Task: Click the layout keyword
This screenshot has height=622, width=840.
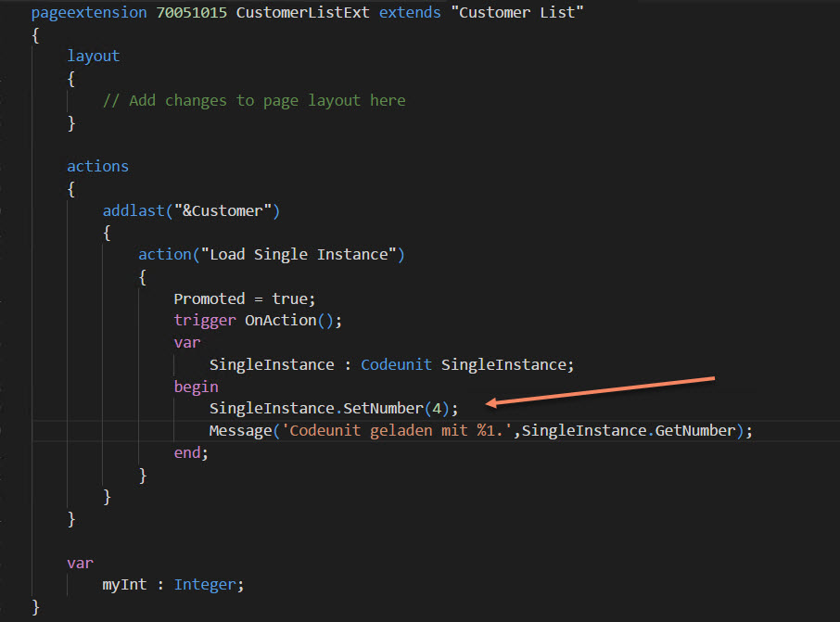Action: 93,56
